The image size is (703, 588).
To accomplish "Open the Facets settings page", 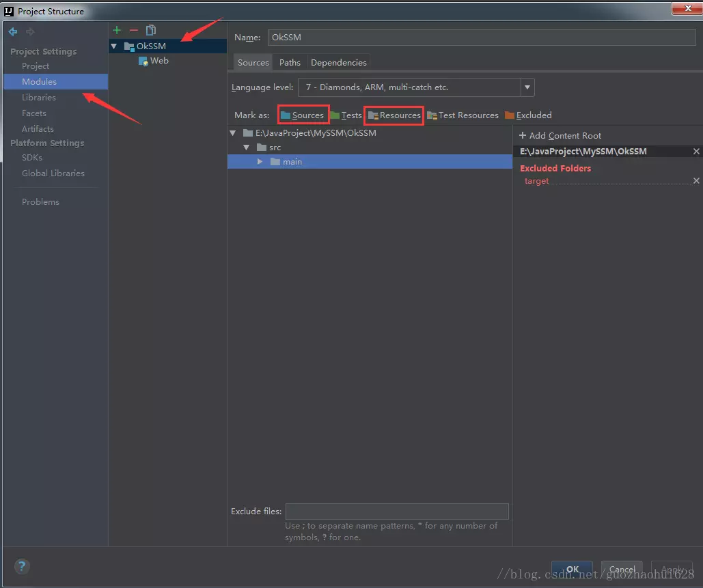I will (x=34, y=113).
